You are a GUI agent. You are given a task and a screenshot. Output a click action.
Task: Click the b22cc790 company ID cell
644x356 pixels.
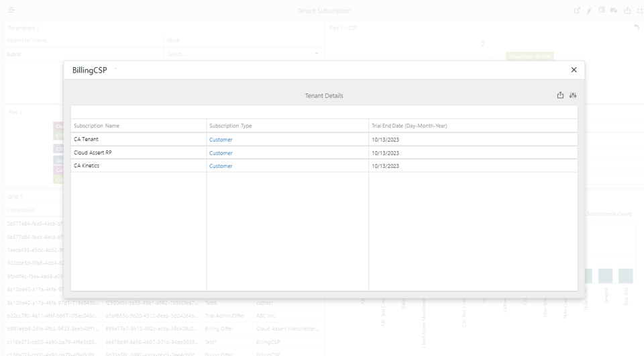click(52, 316)
